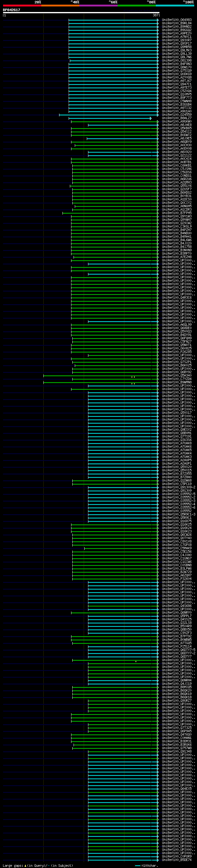Image resolution: width=197 pixels, height=868 pixels.
Task: Open hit UniRef100_B9RL84
Action: click(176, 23)
